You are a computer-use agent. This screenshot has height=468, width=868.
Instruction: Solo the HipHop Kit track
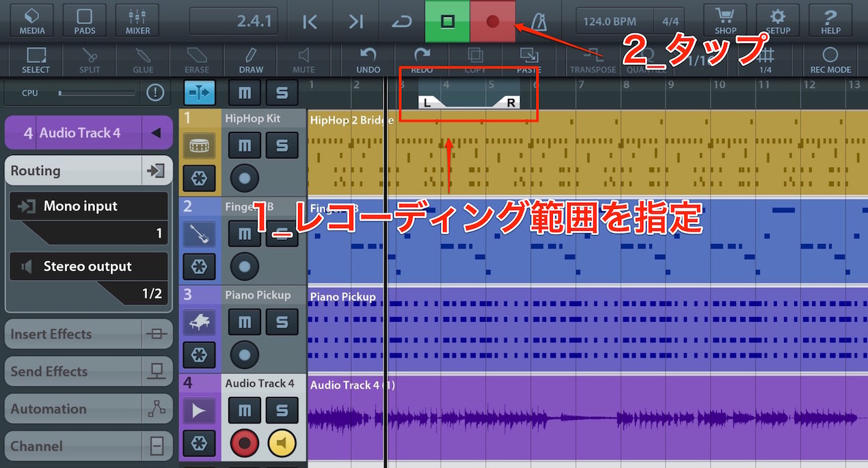click(282, 145)
